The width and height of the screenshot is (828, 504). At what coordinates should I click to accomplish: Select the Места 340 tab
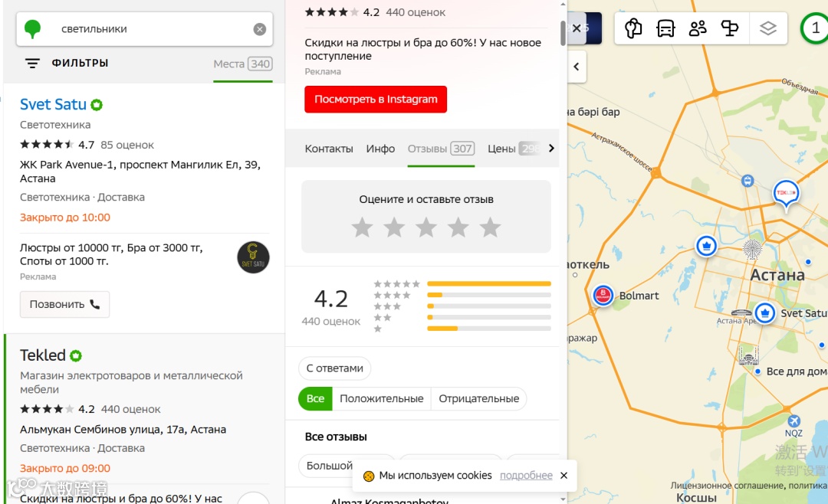pos(242,64)
